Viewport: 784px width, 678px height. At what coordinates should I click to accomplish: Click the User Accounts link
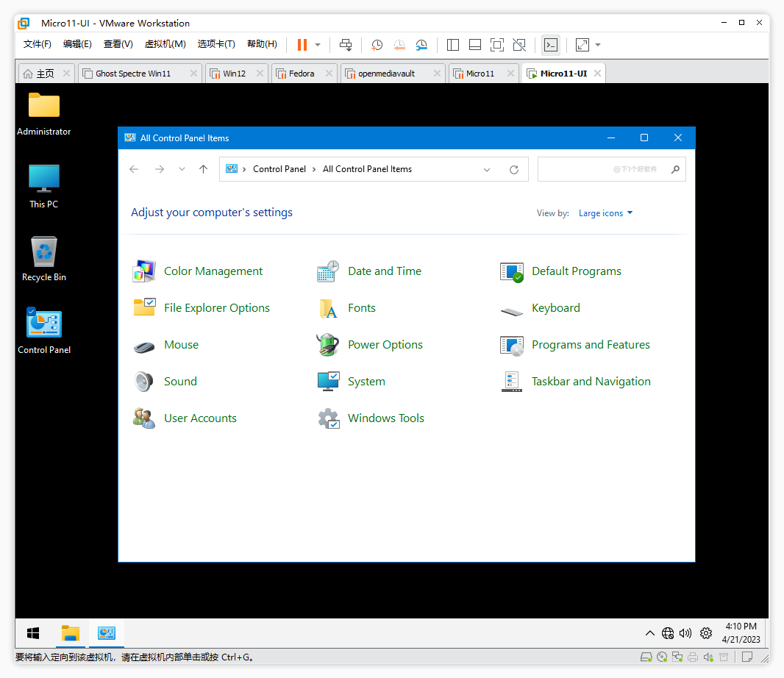point(200,418)
